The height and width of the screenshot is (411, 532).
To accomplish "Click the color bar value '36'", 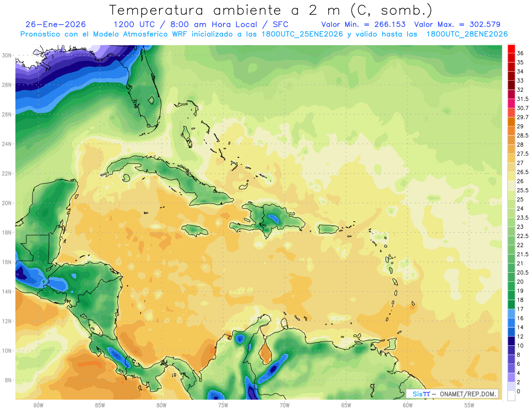I will point(520,53).
